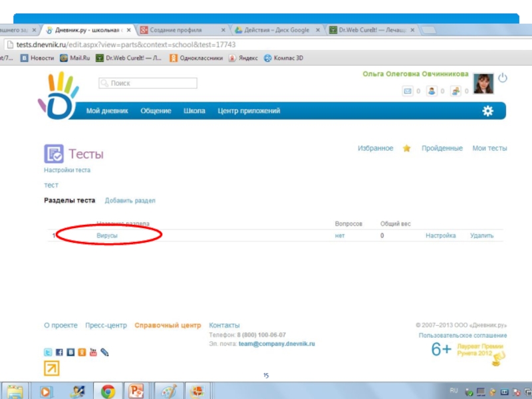Open Яндекс bookmark

click(243, 58)
